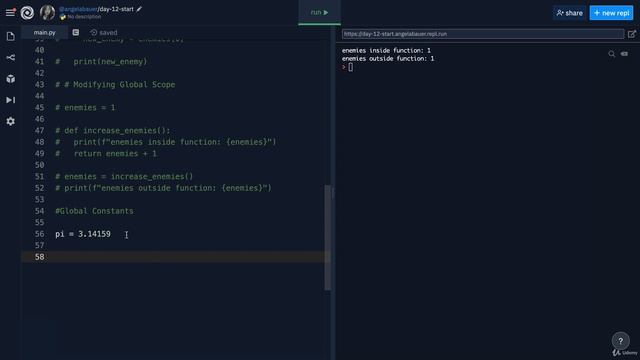This screenshot has height=360, width=640.
Task: Edit the repl name with pencil icon
Action: (x=139, y=9)
